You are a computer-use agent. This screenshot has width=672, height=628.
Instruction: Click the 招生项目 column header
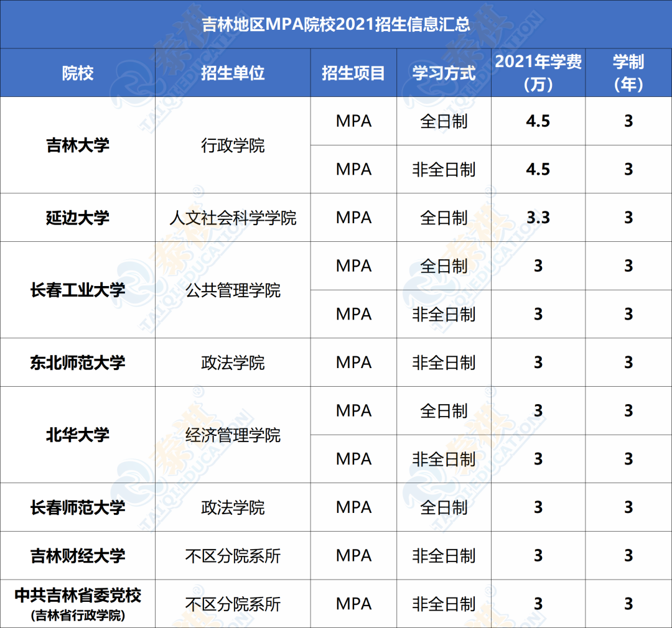[353, 73]
